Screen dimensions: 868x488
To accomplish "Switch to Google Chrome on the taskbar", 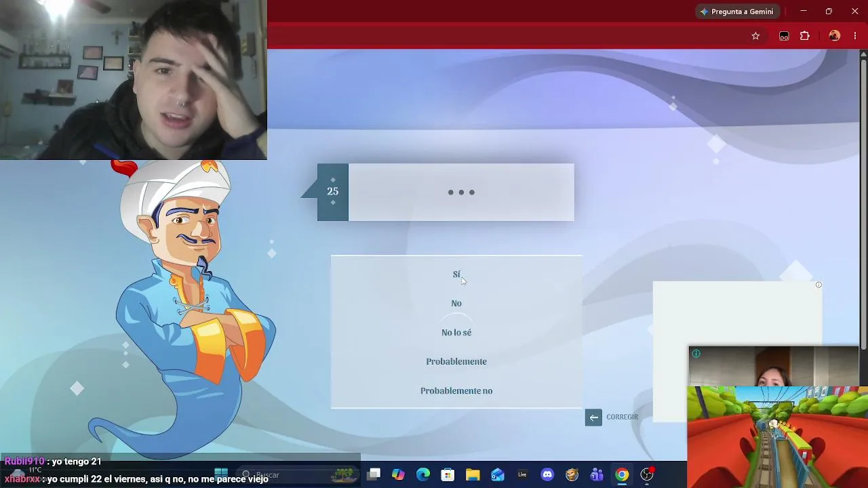I will 622,475.
